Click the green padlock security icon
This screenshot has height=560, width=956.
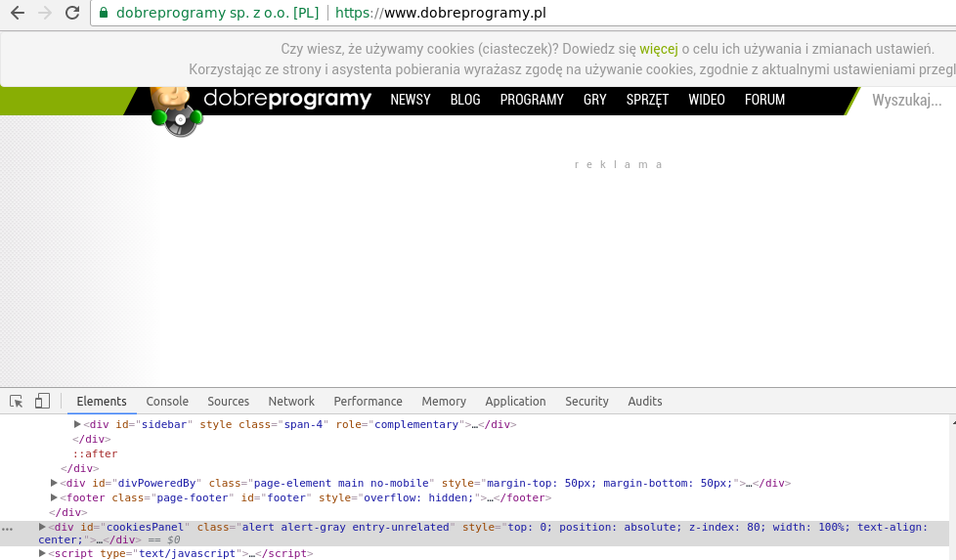pos(104,13)
